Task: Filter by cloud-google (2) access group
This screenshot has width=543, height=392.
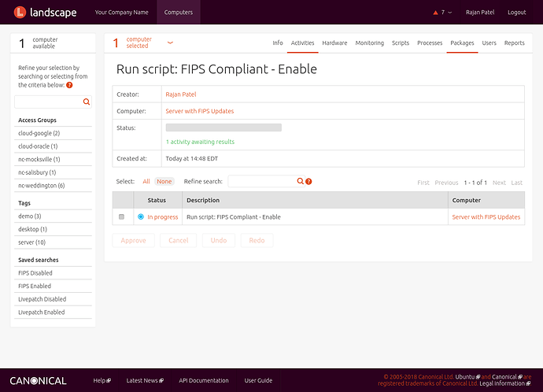Action: coord(39,133)
